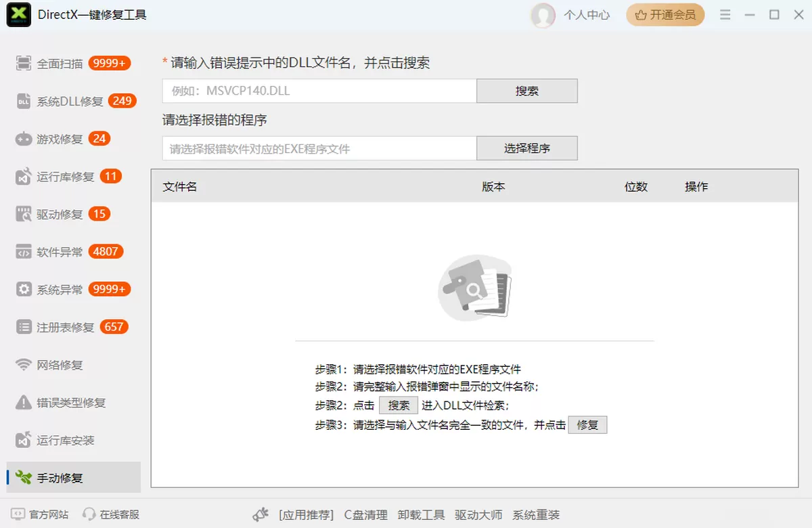Click the 运行库修复 icon
Image resolution: width=812 pixels, height=528 pixels.
24,177
